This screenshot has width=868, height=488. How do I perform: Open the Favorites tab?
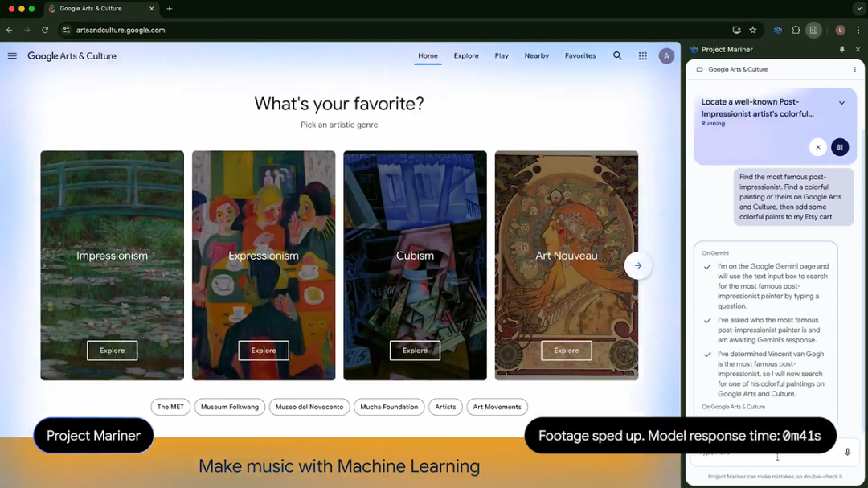coord(580,56)
